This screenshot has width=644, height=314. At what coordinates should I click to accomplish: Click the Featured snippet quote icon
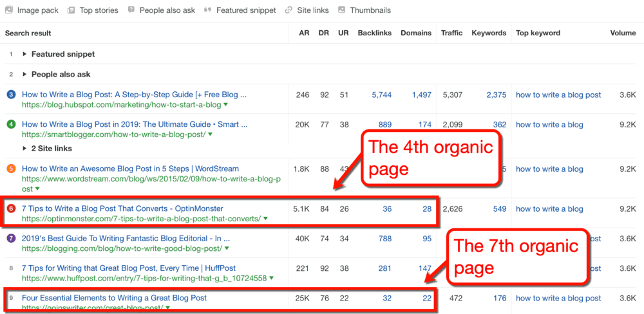point(208,10)
